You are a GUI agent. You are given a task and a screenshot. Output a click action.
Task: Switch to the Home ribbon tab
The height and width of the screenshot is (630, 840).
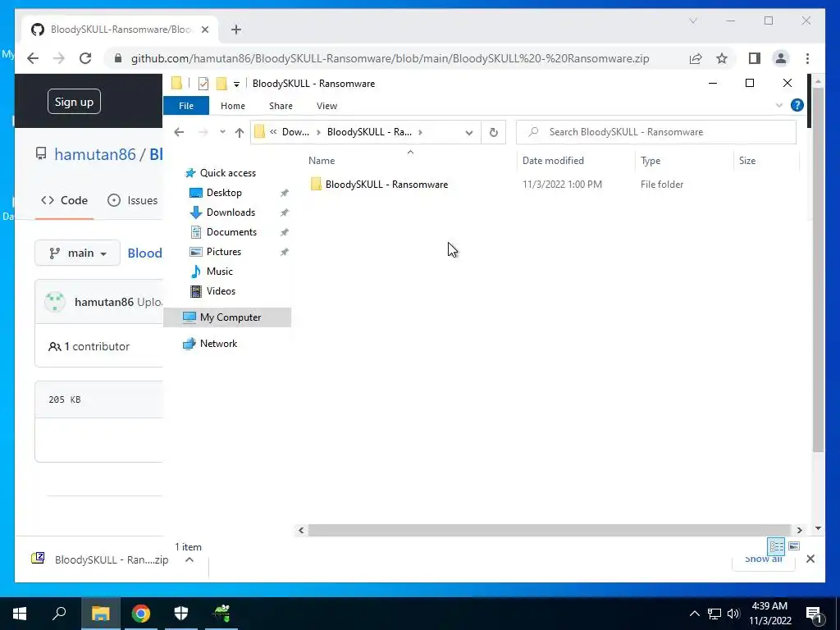pyautogui.click(x=232, y=106)
